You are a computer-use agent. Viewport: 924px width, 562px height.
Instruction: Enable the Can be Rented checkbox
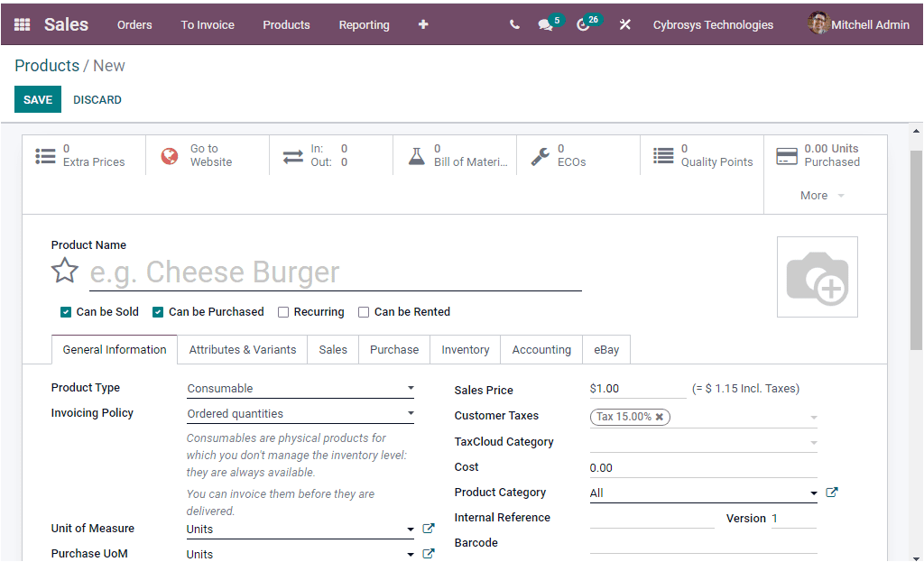coord(364,311)
